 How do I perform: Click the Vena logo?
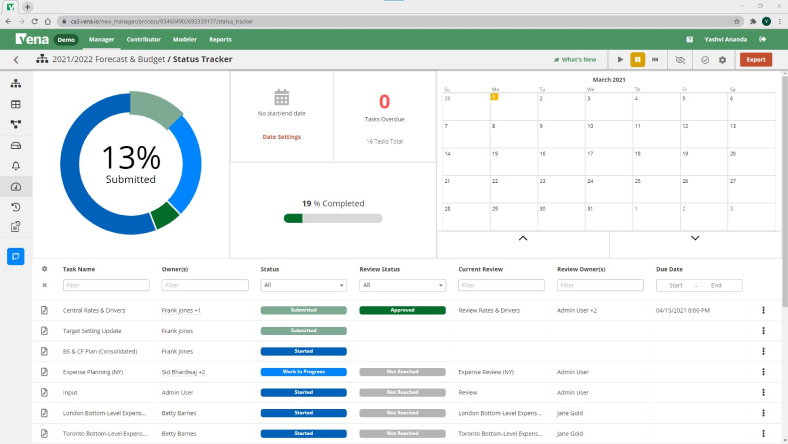(x=32, y=39)
